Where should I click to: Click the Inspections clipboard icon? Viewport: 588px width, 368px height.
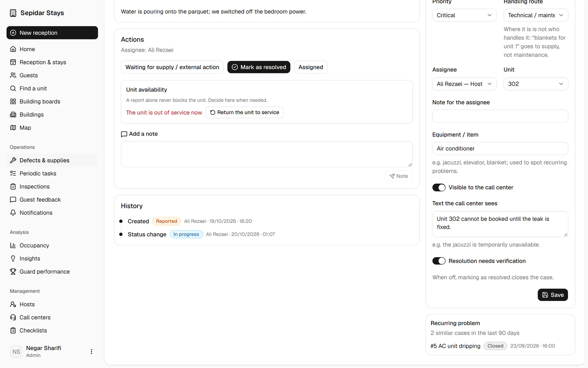(x=13, y=186)
